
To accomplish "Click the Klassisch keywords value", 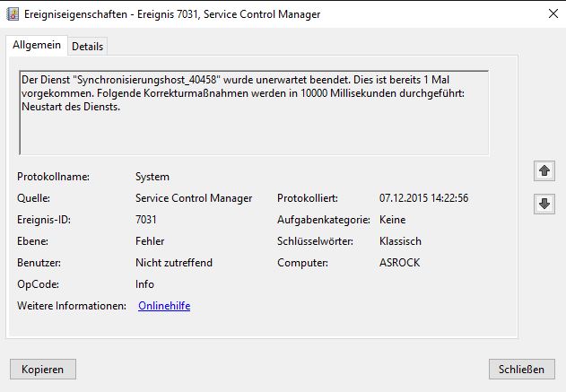I will tap(400, 241).
